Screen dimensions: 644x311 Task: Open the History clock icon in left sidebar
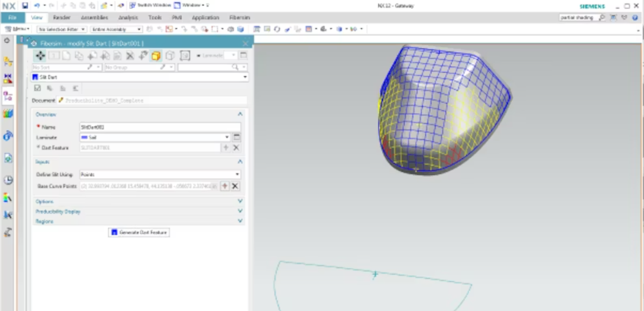8,180
